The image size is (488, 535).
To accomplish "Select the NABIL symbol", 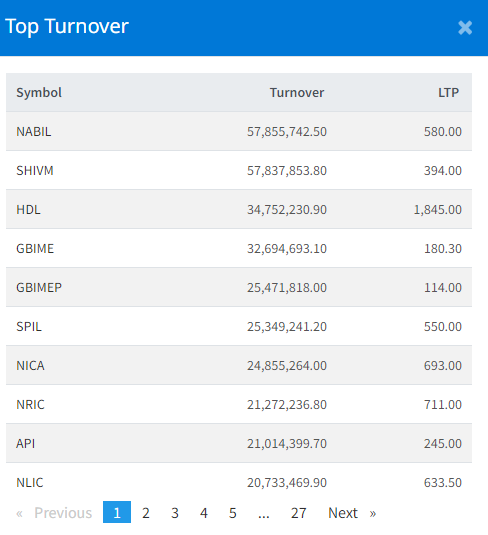I will (34, 131).
